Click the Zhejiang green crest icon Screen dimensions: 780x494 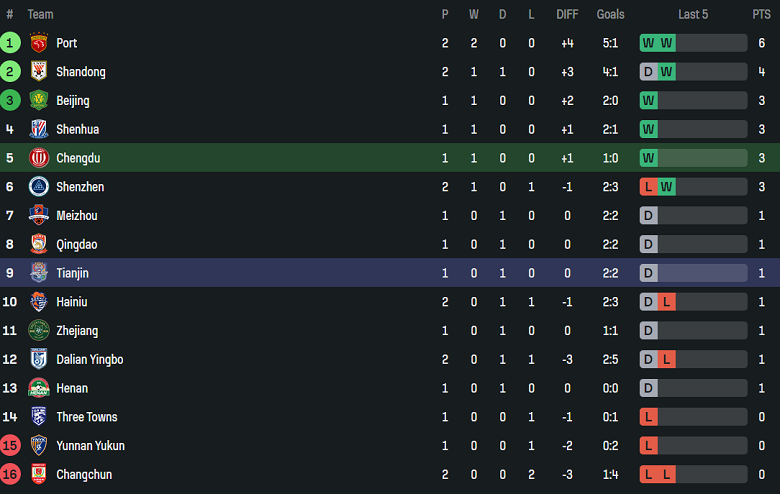point(39,331)
